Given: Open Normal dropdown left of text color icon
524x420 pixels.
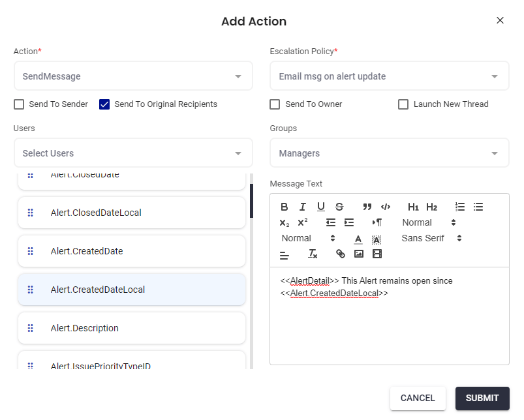Looking at the screenshot, I should pyautogui.click(x=308, y=239).
